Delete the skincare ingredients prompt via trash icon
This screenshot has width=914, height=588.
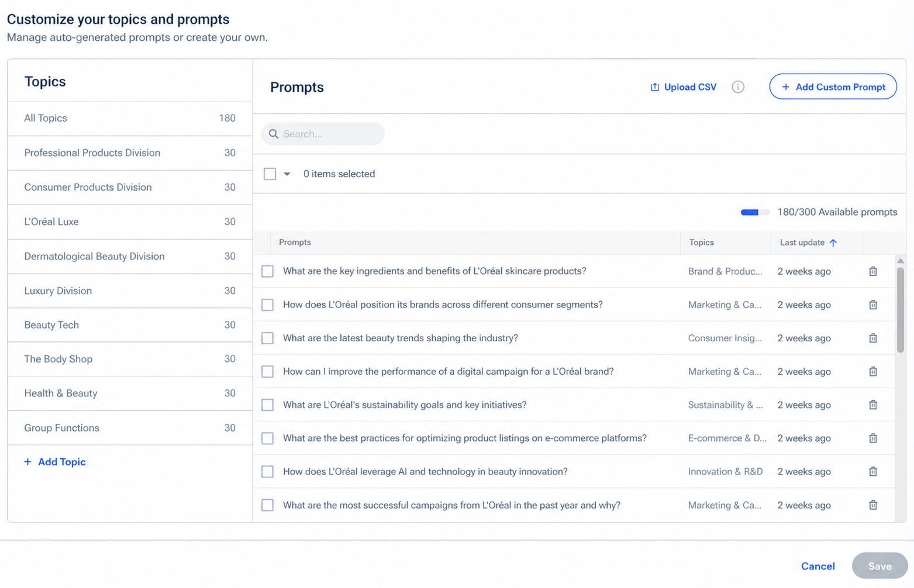click(873, 271)
